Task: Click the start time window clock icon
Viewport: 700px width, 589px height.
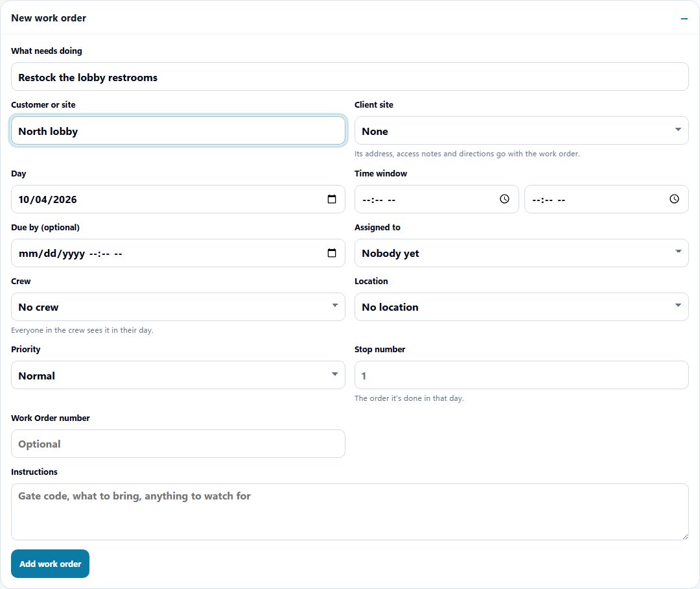Action: tap(504, 199)
